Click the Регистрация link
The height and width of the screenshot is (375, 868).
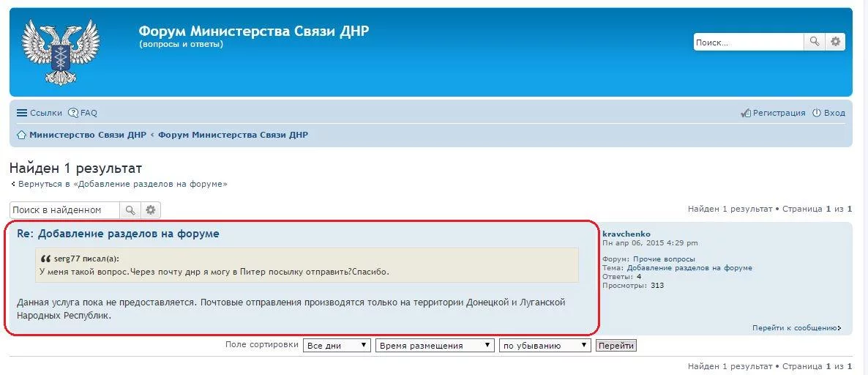tap(779, 113)
